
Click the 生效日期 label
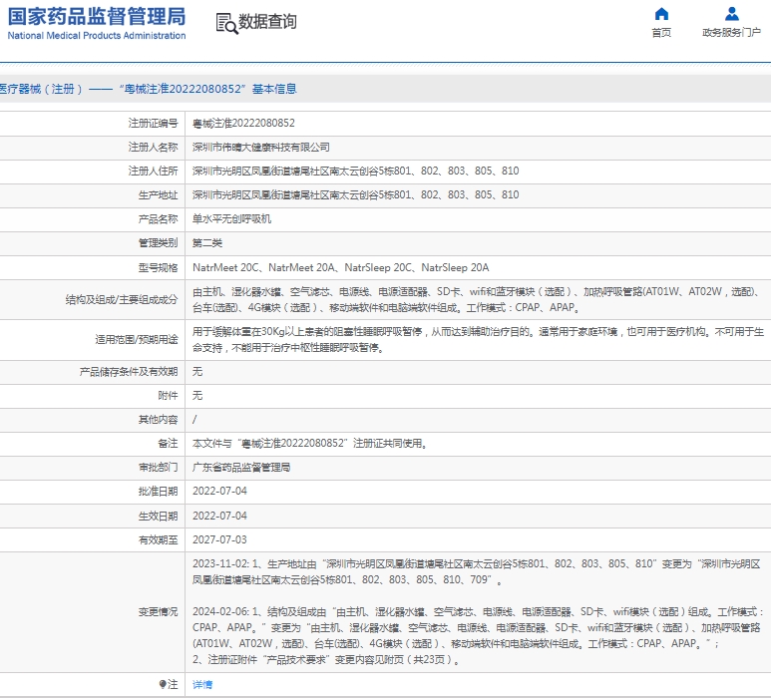pos(158,517)
